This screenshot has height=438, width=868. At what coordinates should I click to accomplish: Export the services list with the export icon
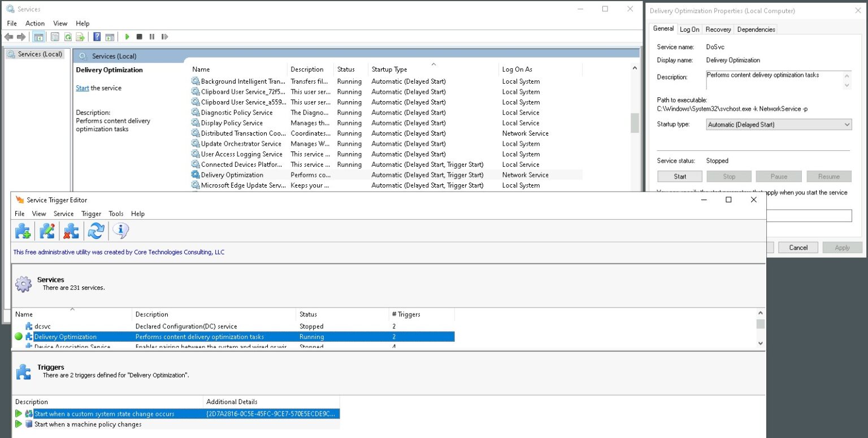pos(80,36)
